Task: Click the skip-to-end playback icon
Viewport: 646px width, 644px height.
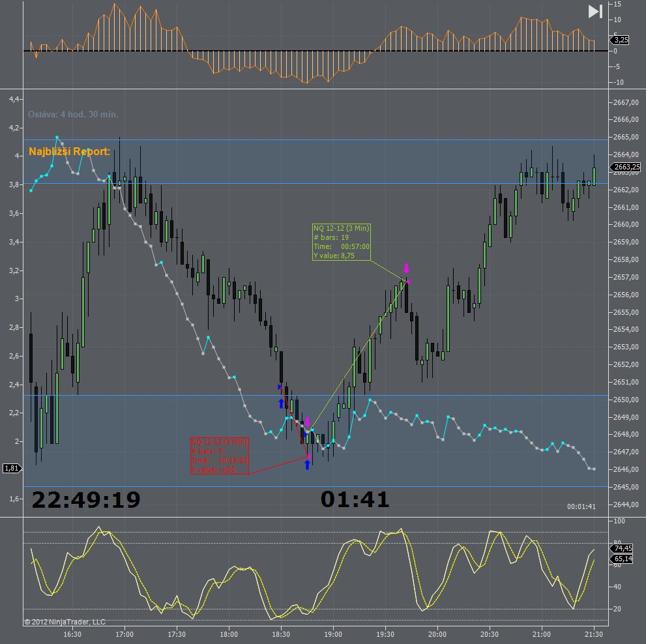Action: click(x=595, y=12)
